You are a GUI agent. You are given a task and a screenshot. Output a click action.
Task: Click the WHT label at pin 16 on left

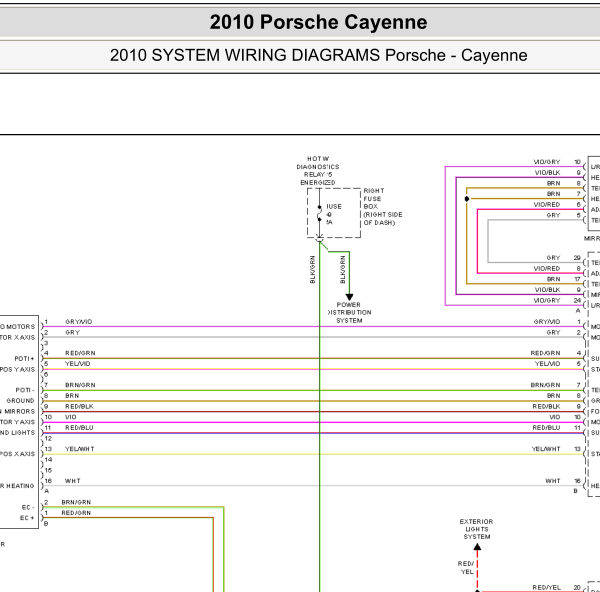point(73,481)
